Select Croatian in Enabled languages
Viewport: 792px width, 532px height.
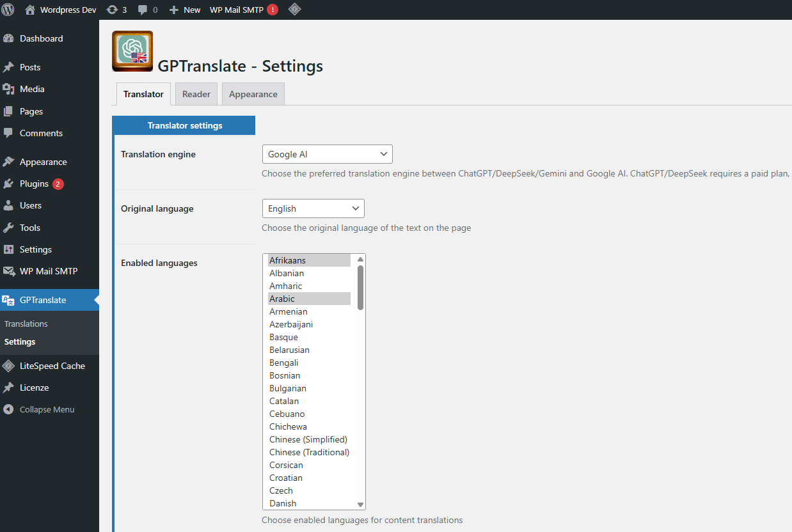pos(309,478)
